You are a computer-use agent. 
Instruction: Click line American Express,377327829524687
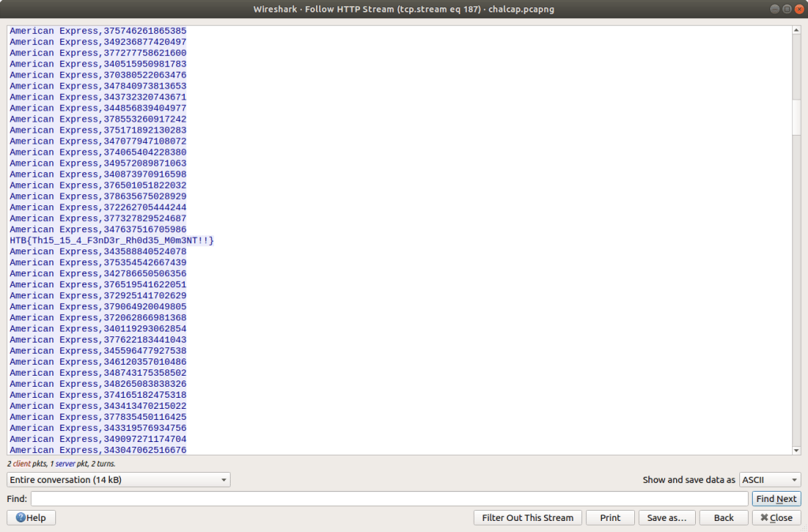[x=98, y=219]
